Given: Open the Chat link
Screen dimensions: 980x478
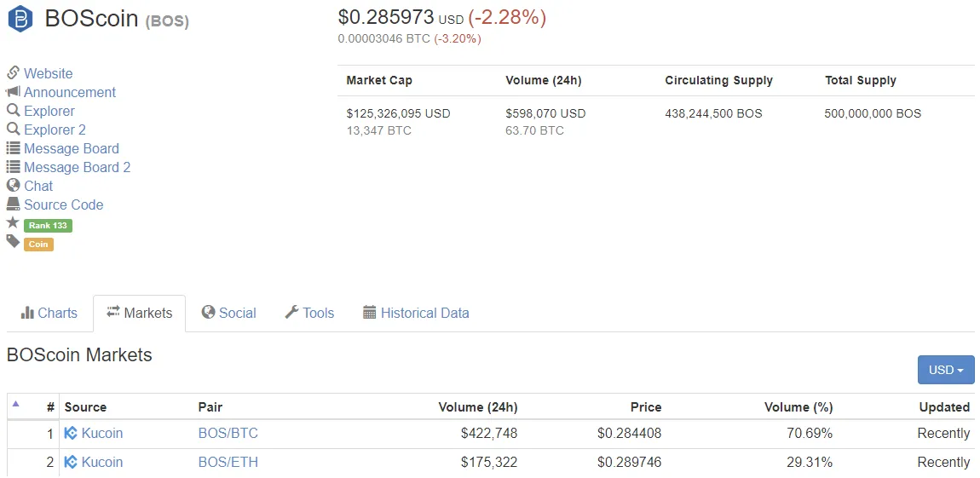Looking at the screenshot, I should click(x=38, y=186).
